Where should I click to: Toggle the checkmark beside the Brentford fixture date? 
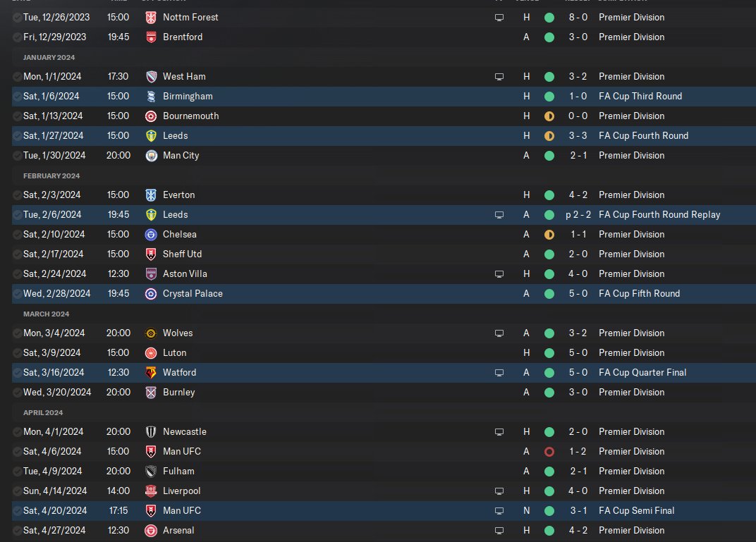point(17,37)
